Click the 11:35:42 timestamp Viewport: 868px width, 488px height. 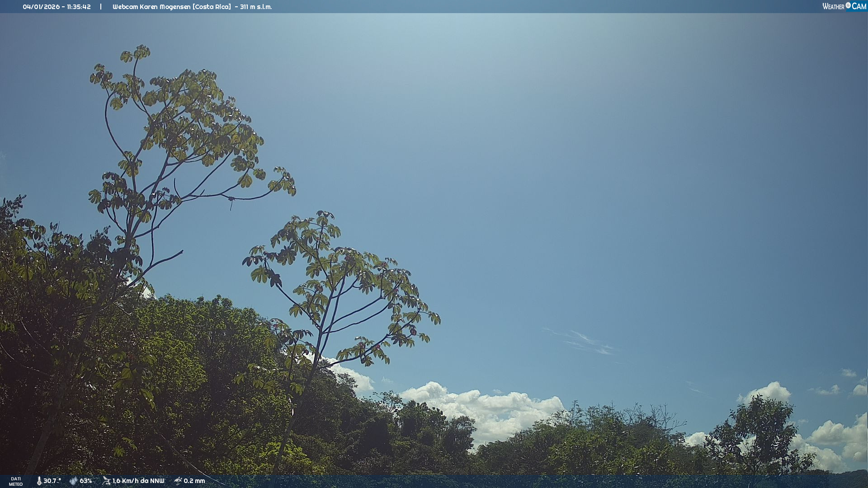[79, 7]
